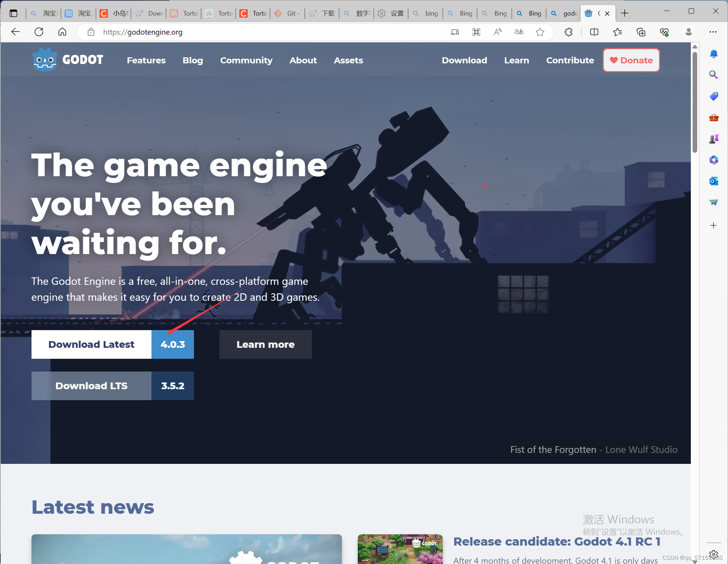Open the browser settings ellipsis menu
Viewport: 728px width, 564px height.
(x=713, y=32)
